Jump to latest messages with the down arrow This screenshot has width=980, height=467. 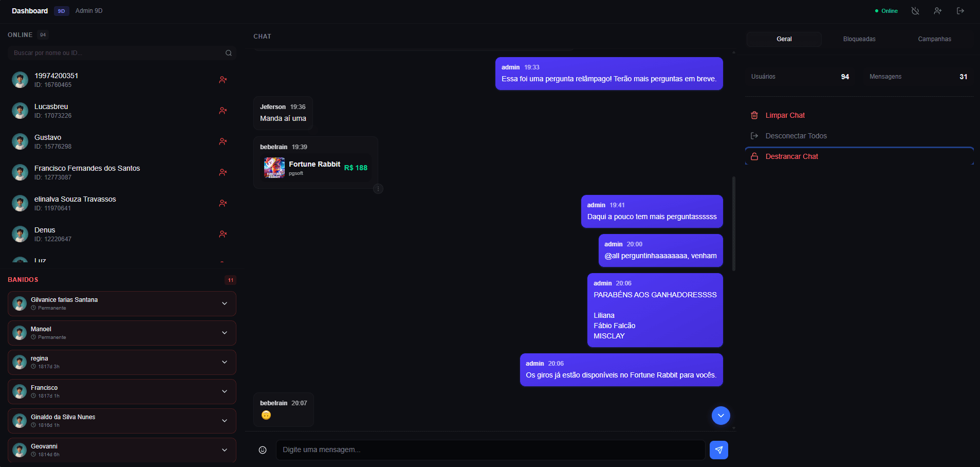coord(720,416)
